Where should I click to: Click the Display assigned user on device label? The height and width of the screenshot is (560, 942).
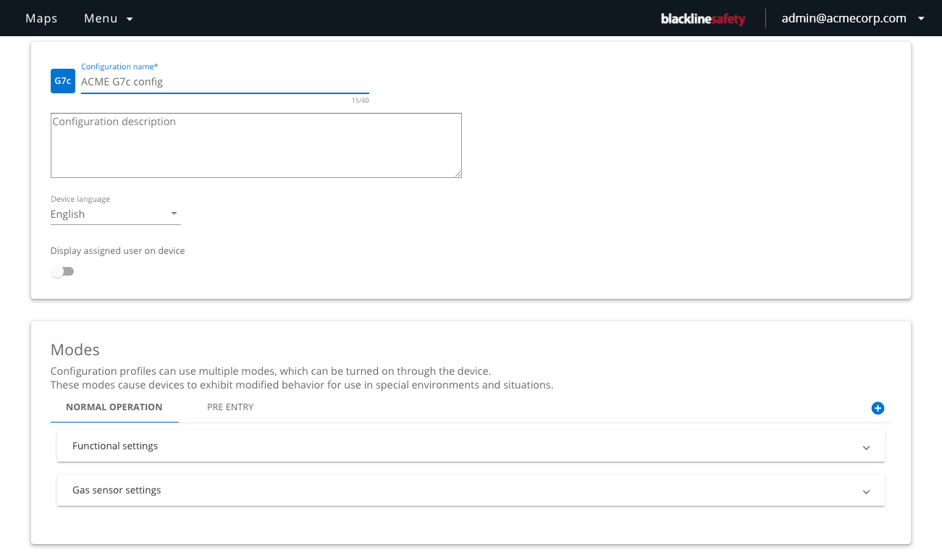118,251
